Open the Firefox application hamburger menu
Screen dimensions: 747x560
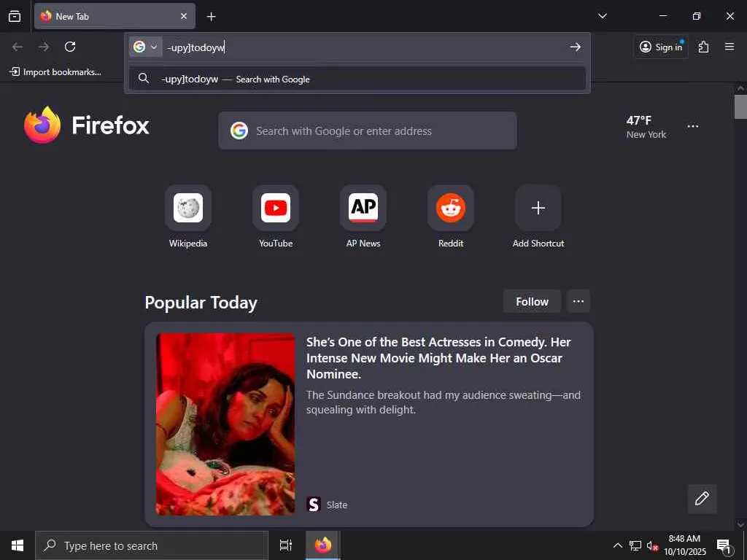pyautogui.click(x=729, y=47)
